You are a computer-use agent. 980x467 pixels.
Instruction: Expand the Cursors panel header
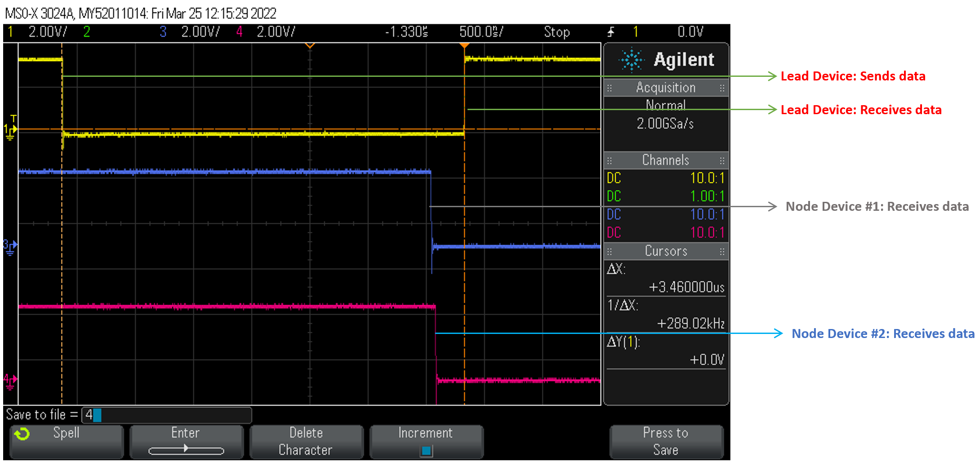(666, 251)
